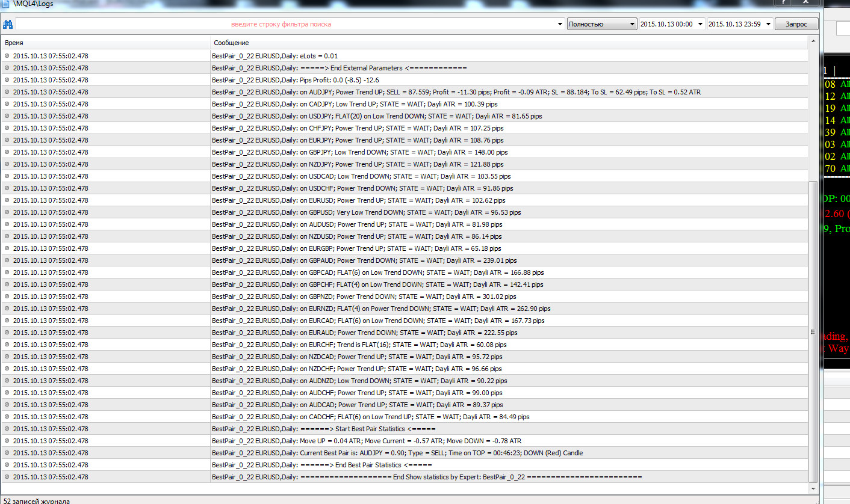Select the GBPAUD Power Trend DOWN row
Image resolution: width=850 pixels, height=504 pixels.
click(405, 260)
